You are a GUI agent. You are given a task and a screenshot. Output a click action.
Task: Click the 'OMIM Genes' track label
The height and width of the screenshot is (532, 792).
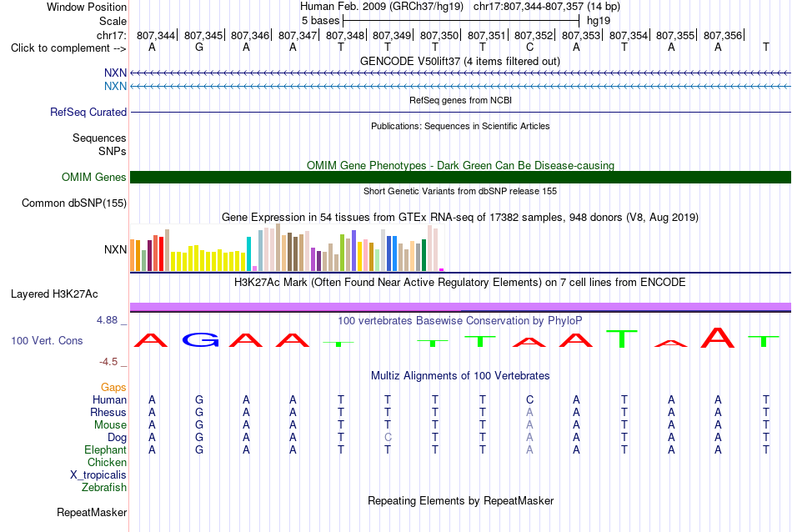(93, 178)
